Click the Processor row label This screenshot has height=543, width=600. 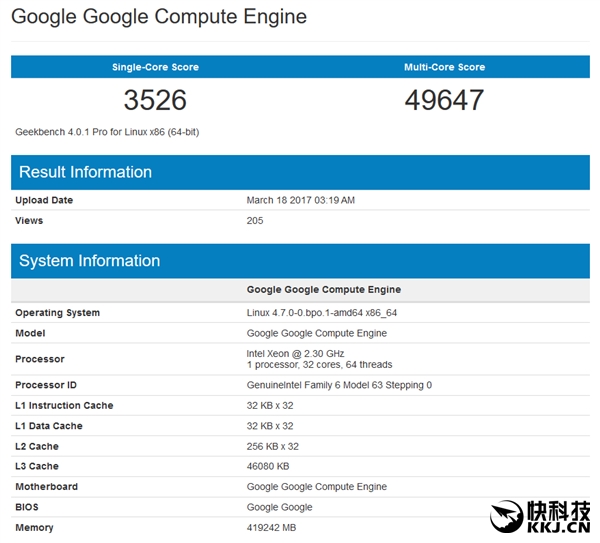[x=40, y=359]
